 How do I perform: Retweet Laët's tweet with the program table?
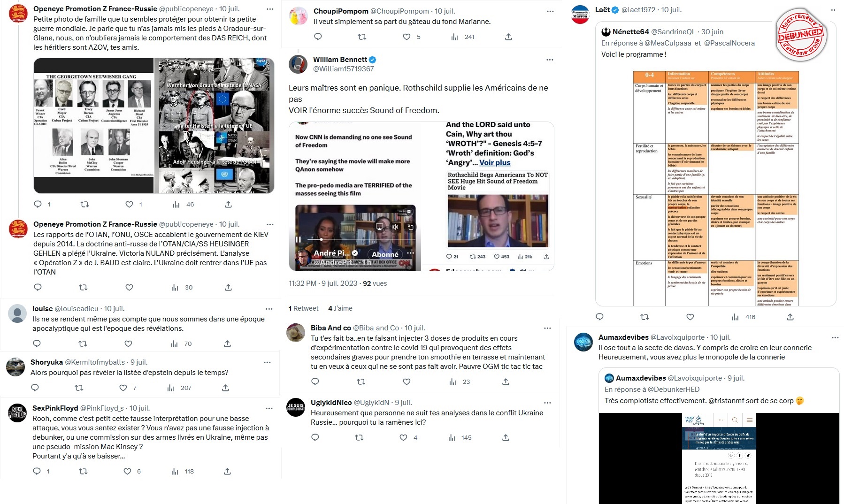pyautogui.click(x=645, y=317)
